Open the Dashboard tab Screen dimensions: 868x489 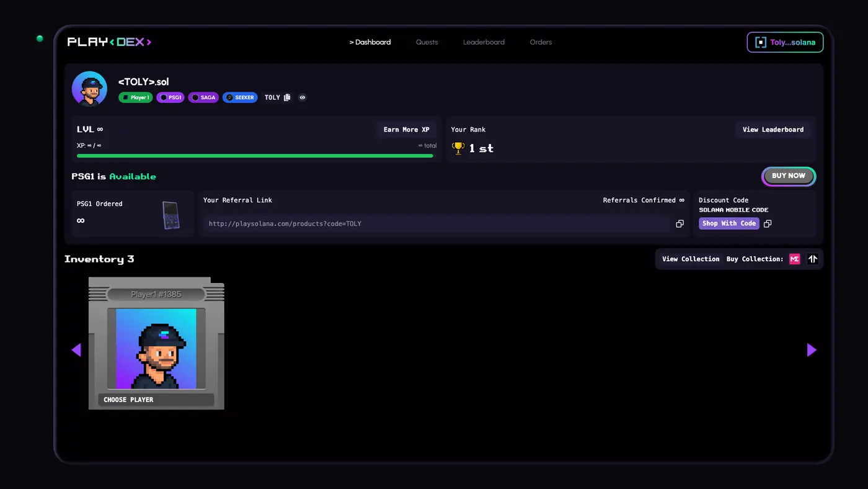coord(370,42)
